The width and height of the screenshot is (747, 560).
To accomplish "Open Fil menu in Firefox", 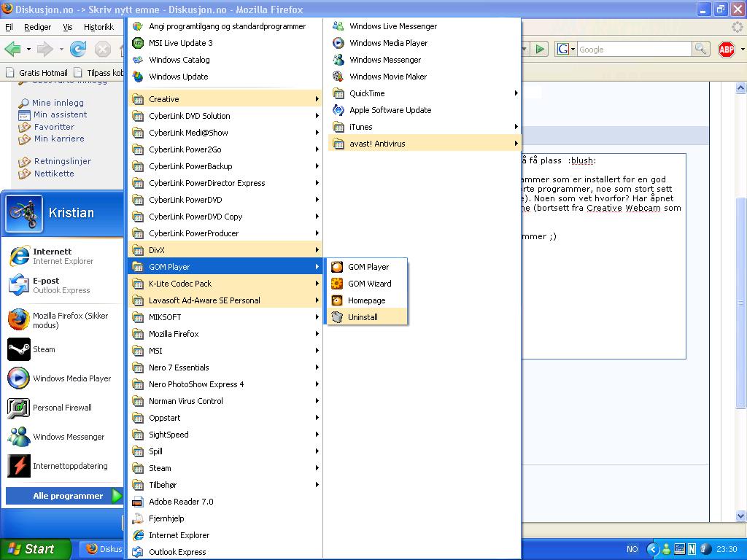I will tap(9, 27).
